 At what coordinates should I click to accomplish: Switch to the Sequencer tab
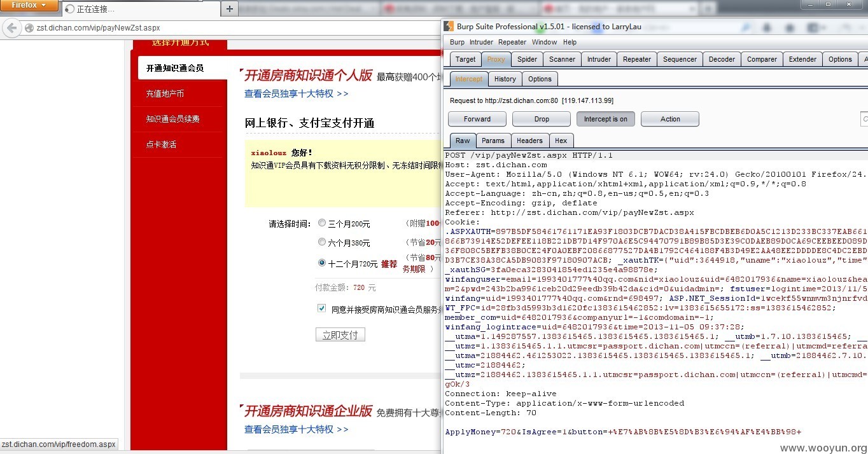point(680,59)
